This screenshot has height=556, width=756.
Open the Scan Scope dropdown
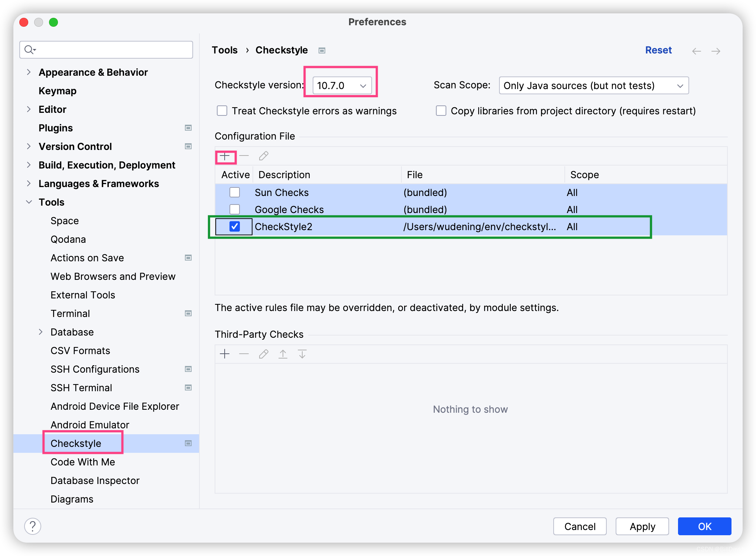[x=594, y=86]
